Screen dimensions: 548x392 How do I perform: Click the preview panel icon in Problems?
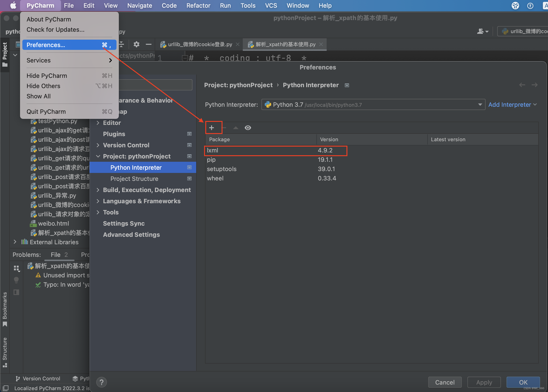click(16, 292)
